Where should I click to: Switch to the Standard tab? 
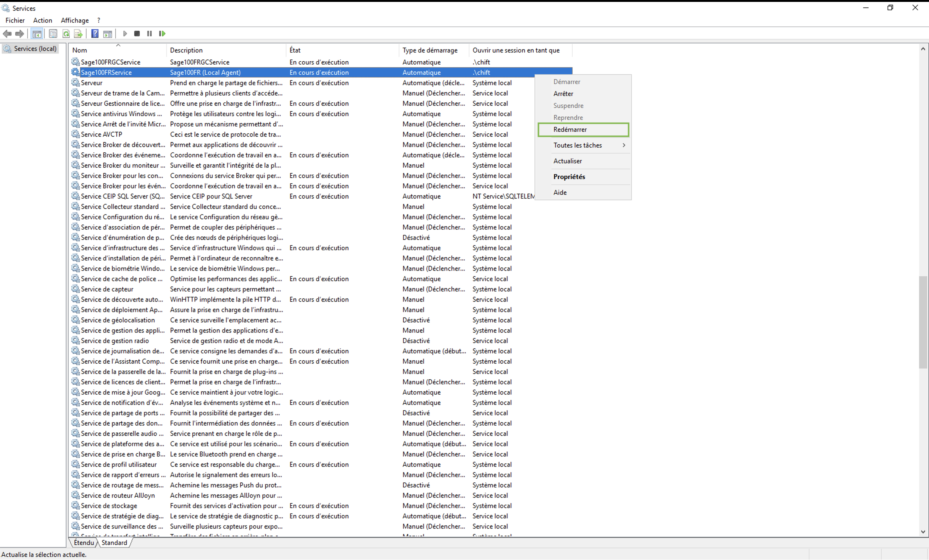tap(114, 543)
